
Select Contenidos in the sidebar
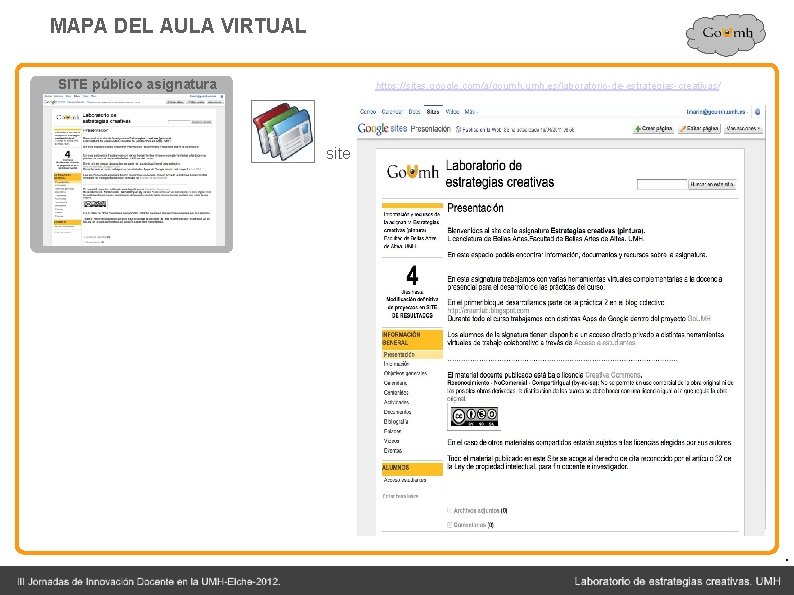click(396, 392)
